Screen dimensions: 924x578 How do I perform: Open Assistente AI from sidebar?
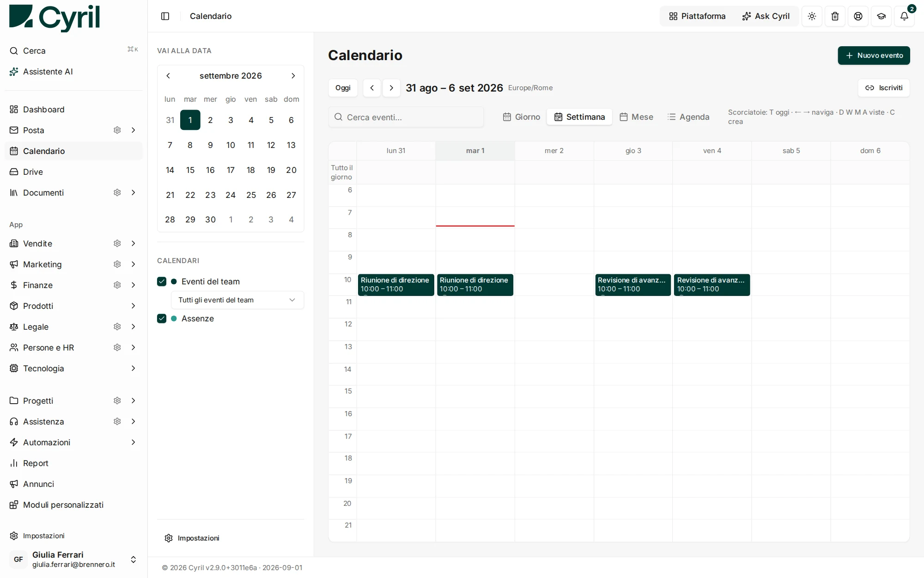[x=74, y=72]
